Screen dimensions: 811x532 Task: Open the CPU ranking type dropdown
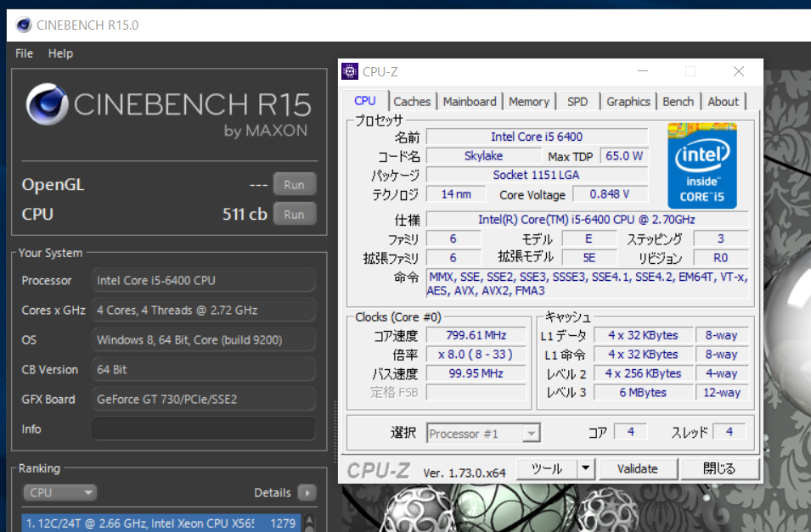[59, 493]
